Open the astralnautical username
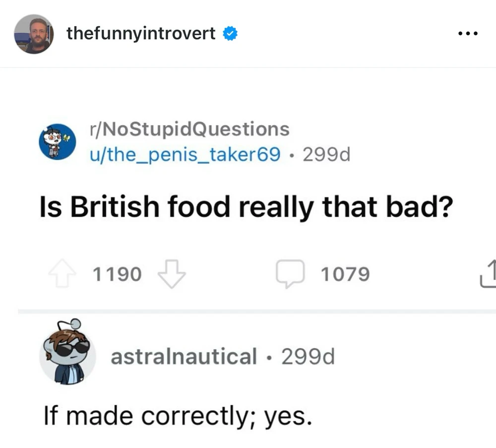 tap(184, 357)
